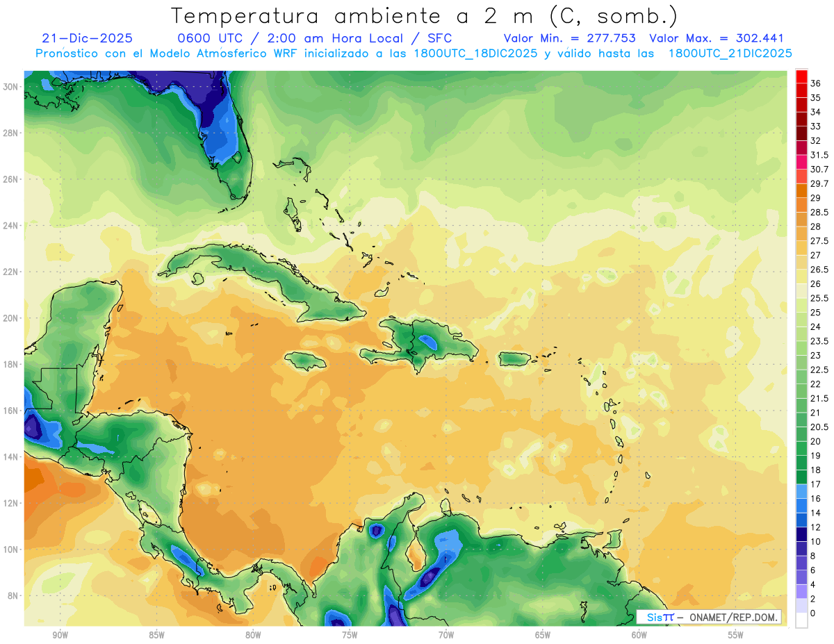Click colorbar label '31.5'
This screenshot has height=644, width=834.
819,155
